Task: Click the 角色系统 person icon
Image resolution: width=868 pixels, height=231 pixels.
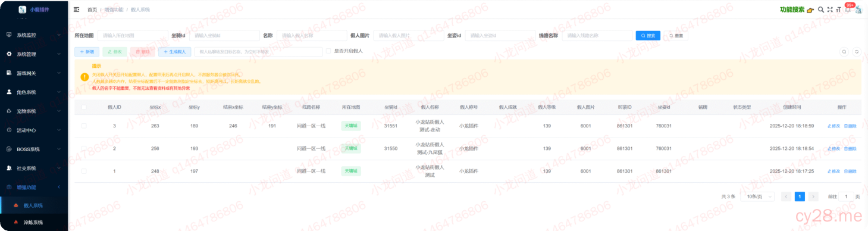Action: point(9,92)
